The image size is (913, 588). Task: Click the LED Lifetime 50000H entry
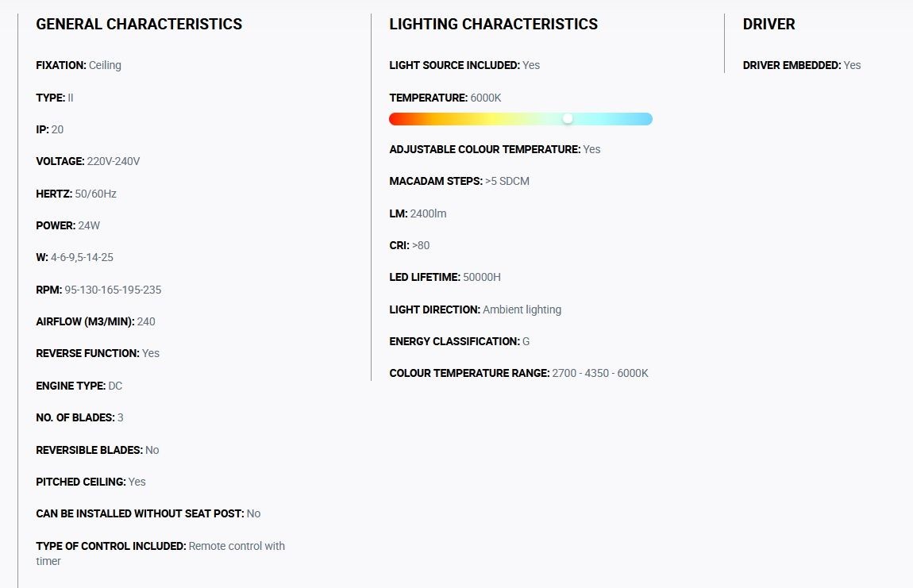(445, 277)
